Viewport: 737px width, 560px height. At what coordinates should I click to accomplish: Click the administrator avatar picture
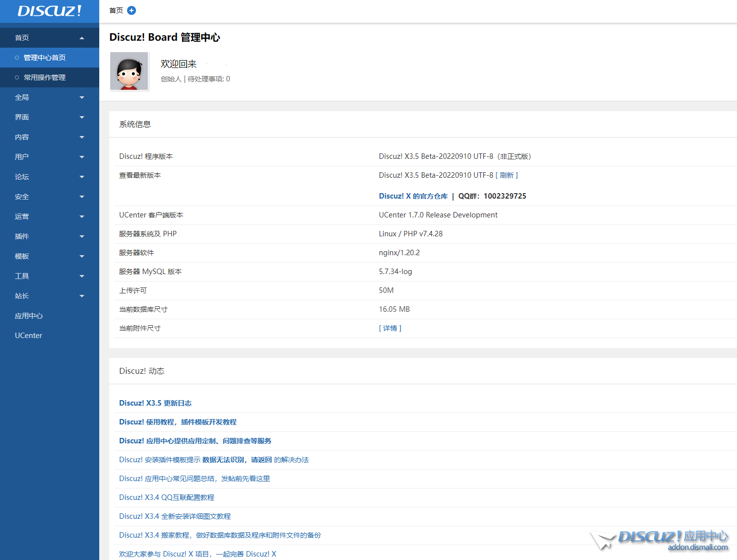tap(129, 71)
